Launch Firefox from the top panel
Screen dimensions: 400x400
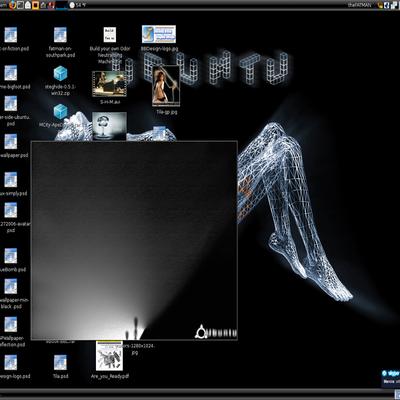[x=12, y=5]
